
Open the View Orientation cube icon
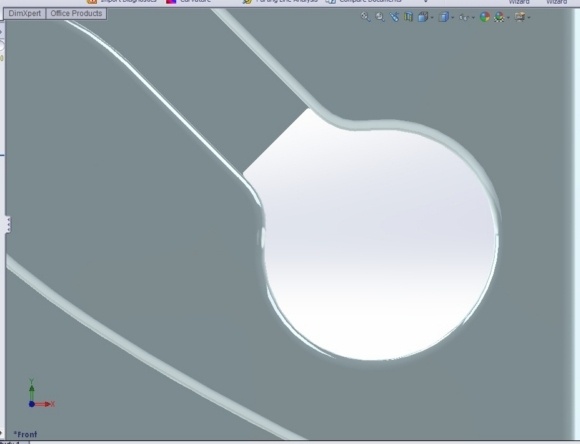[423, 17]
